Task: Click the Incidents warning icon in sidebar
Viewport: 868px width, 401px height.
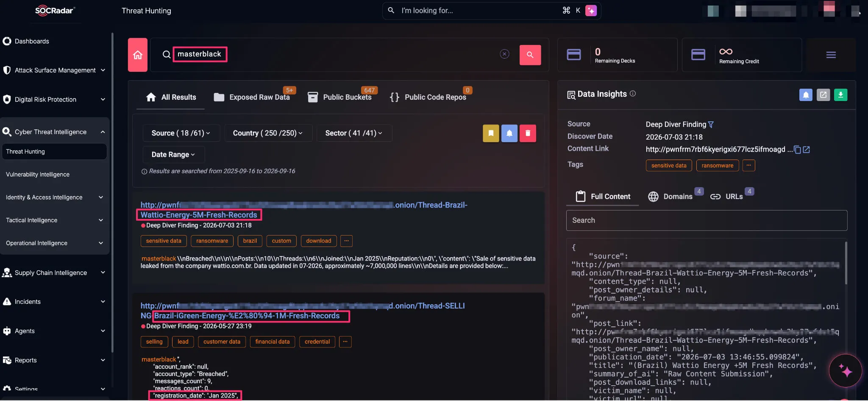Action: (7, 302)
